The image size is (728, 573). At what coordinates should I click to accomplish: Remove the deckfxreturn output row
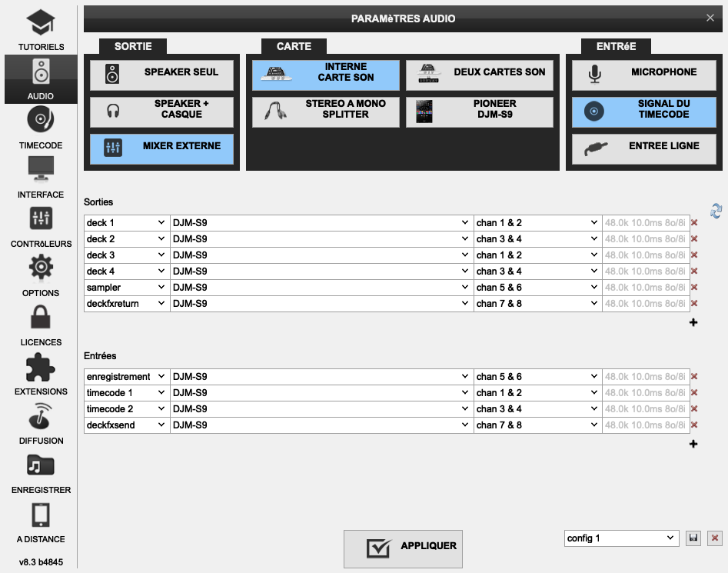pos(694,303)
